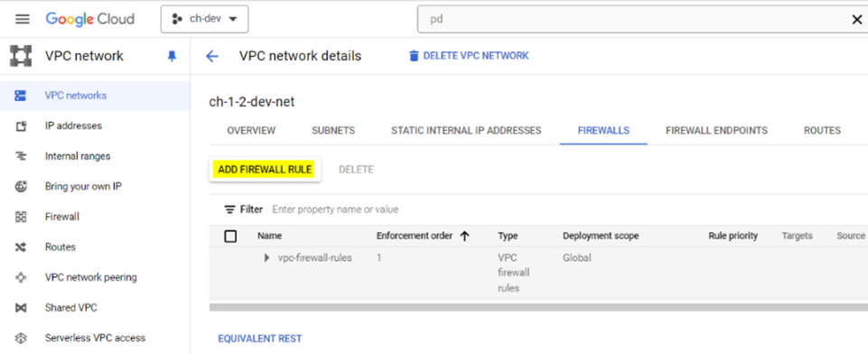Open the EQUIVALENT REST link

pos(260,339)
